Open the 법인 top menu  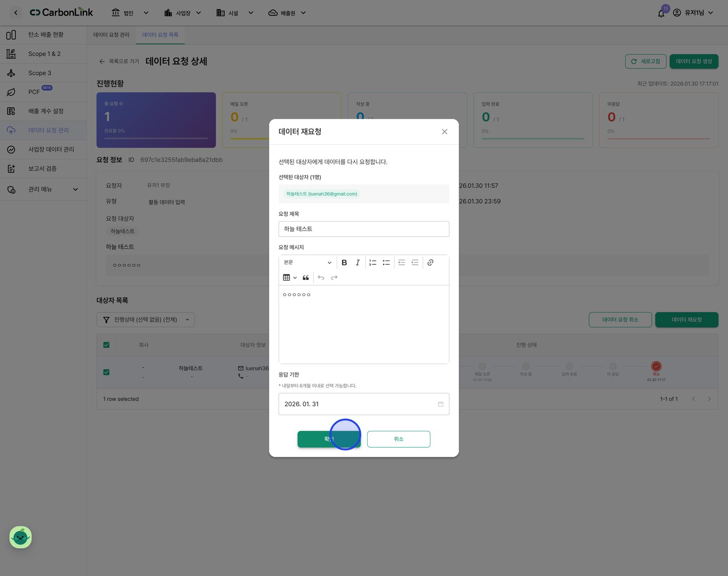tap(130, 13)
